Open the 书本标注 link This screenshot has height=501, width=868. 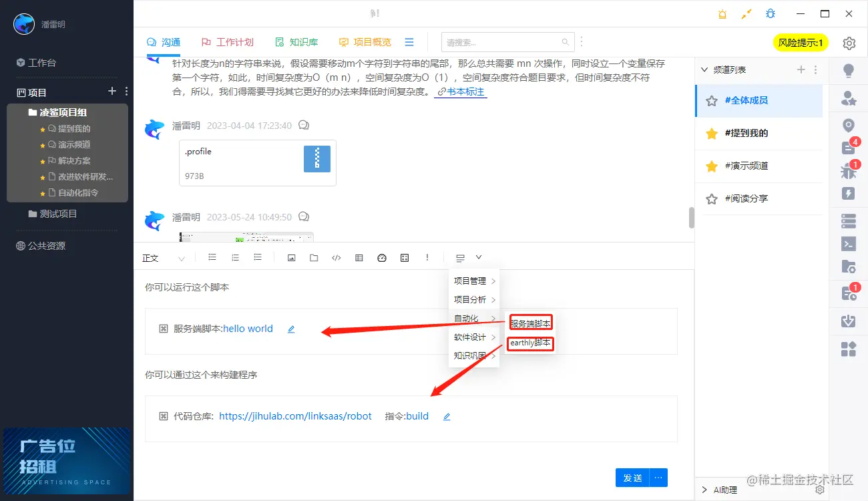click(461, 92)
